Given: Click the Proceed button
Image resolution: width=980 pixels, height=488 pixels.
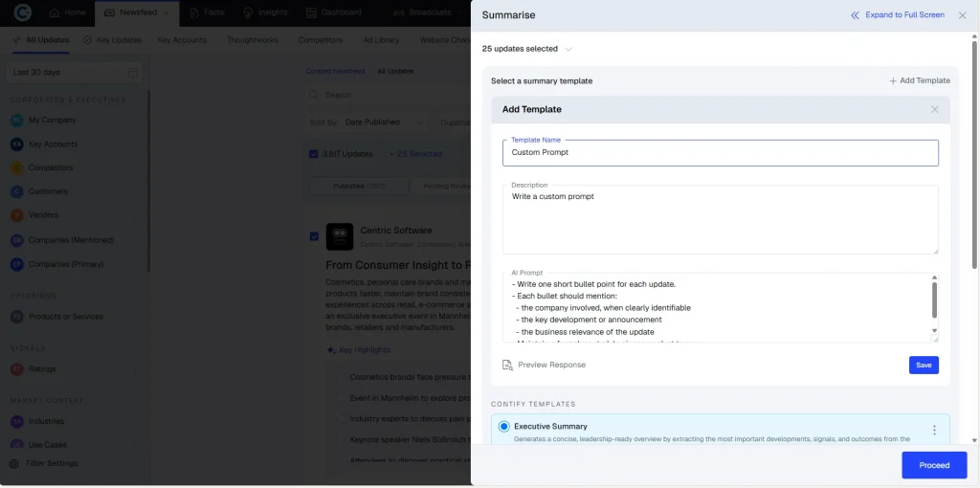Looking at the screenshot, I should pos(934,465).
